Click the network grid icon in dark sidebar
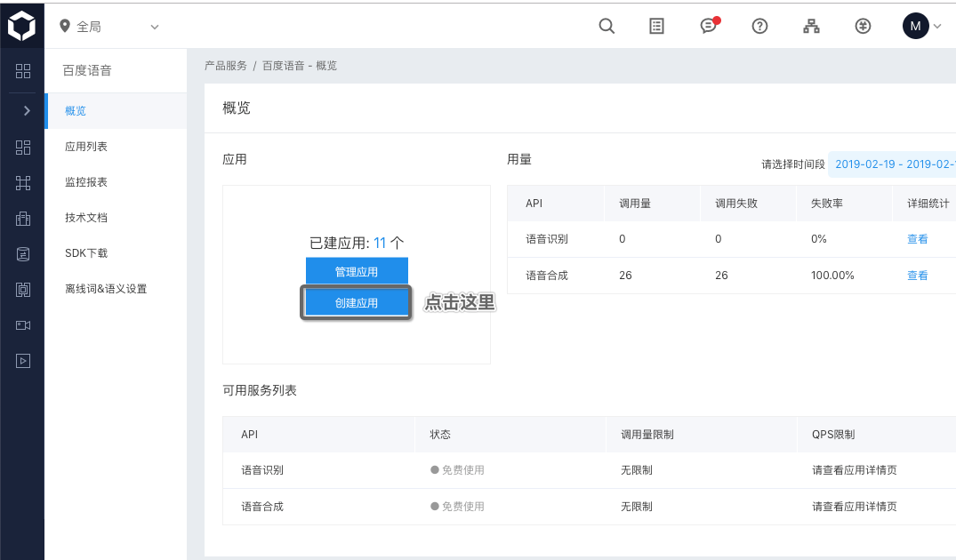 (x=22, y=183)
